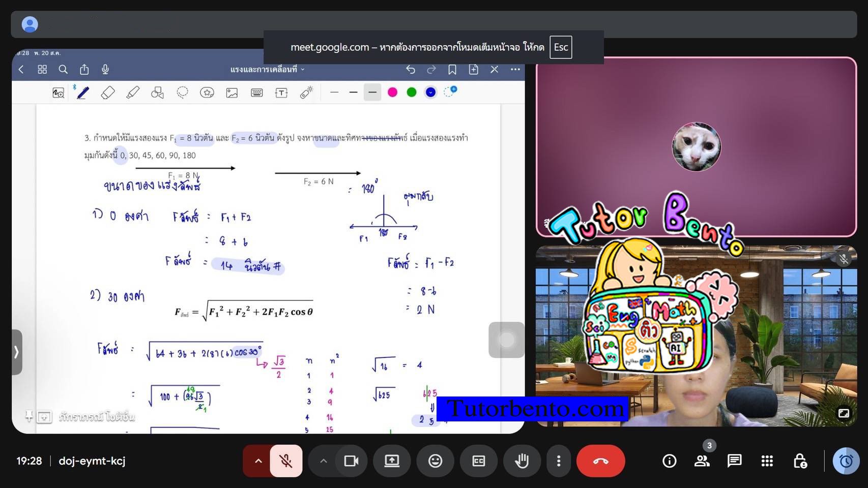Select the zoom writing tool
Image resolution: width=868 pixels, height=488 pixels.
point(59,93)
